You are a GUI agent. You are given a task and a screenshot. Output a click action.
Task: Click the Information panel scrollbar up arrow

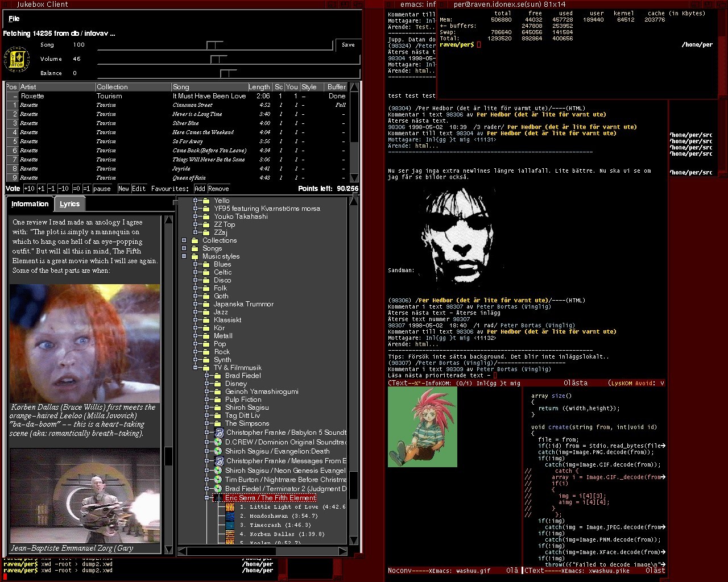pos(168,219)
